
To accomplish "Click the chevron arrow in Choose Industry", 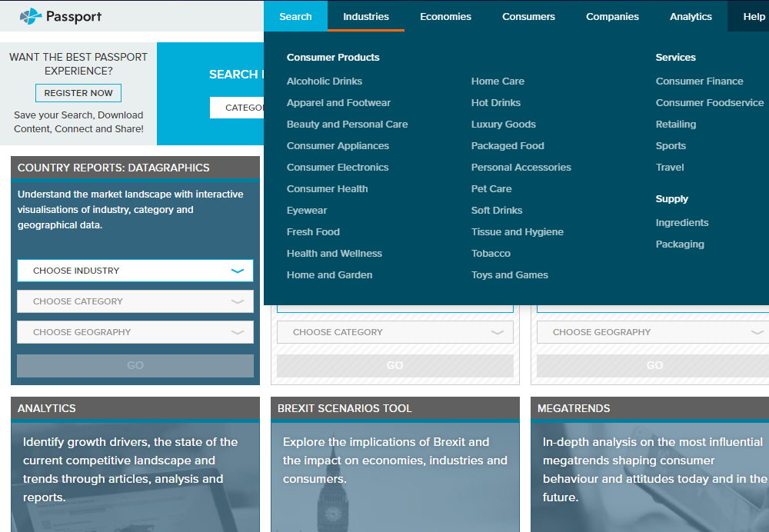I will (238, 271).
